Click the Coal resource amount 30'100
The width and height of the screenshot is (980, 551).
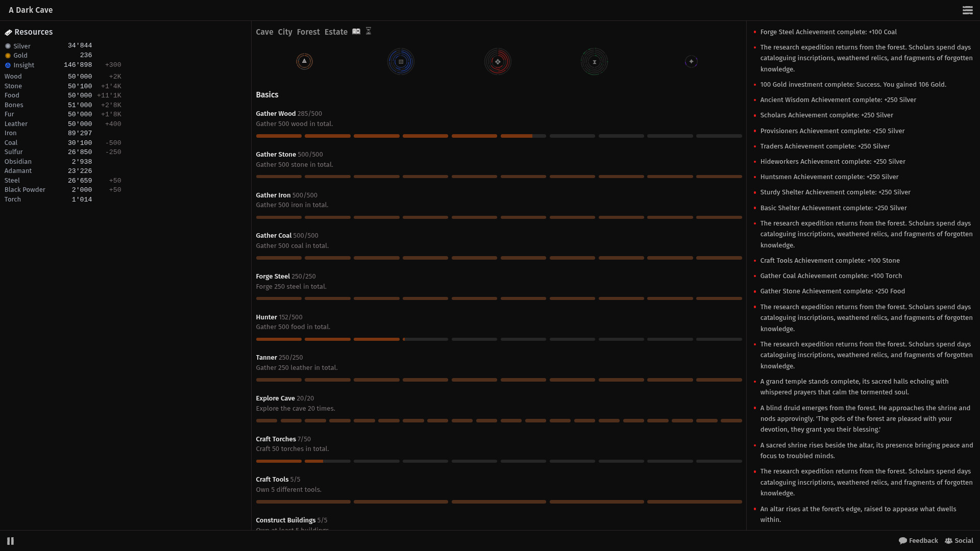(x=80, y=143)
